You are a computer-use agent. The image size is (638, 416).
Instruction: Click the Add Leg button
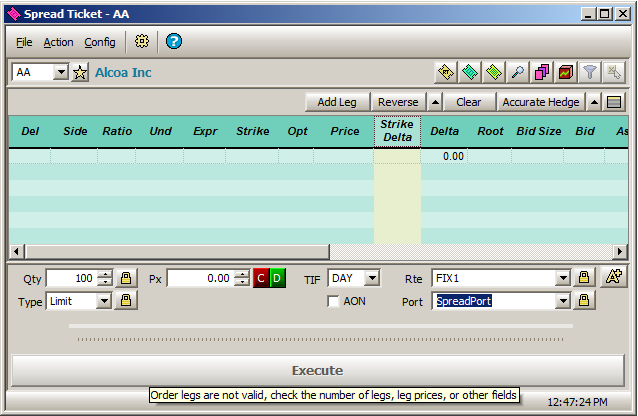click(x=337, y=102)
